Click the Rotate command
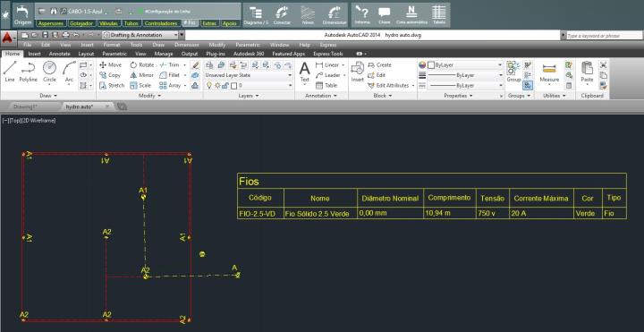Image resolution: width=644 pixels, height=332 pixels. click(141, 65)
